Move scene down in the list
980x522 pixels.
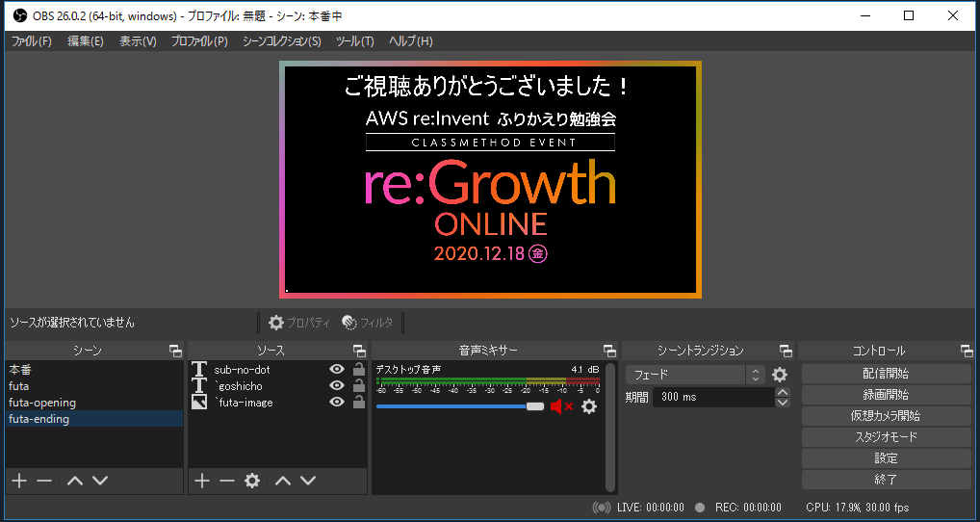pyautogui.click(x=100, y=481)
